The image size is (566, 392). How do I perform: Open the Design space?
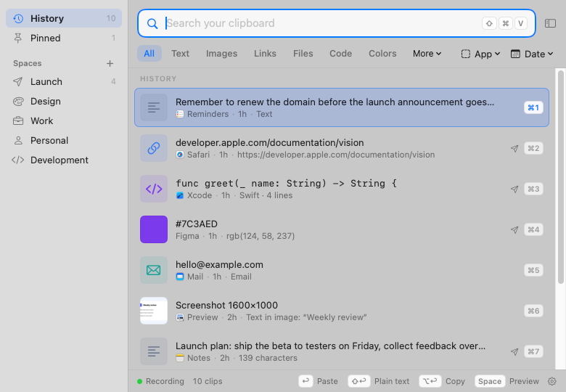[64, 101]
